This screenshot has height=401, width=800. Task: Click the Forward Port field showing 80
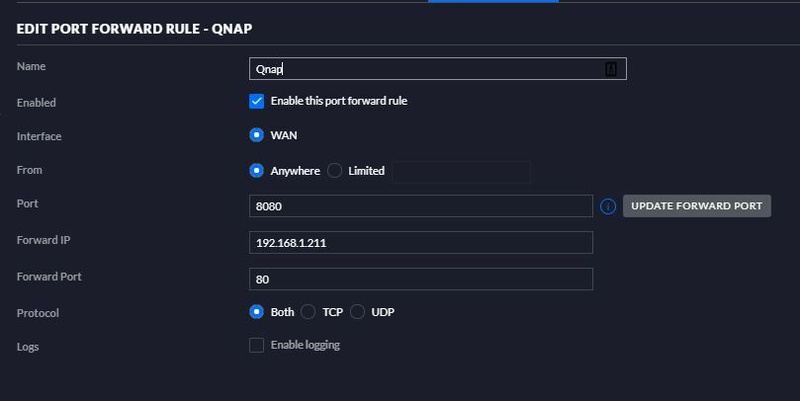(420, 280)
